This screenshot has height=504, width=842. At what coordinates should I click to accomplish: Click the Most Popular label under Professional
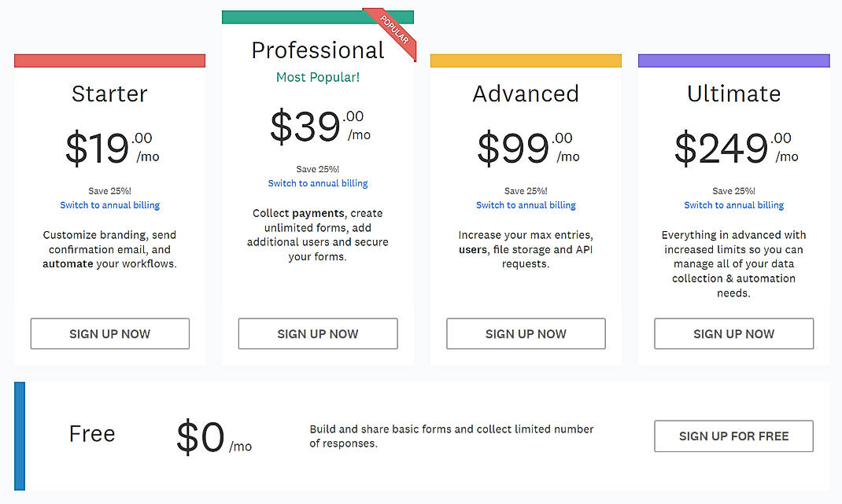317,77
